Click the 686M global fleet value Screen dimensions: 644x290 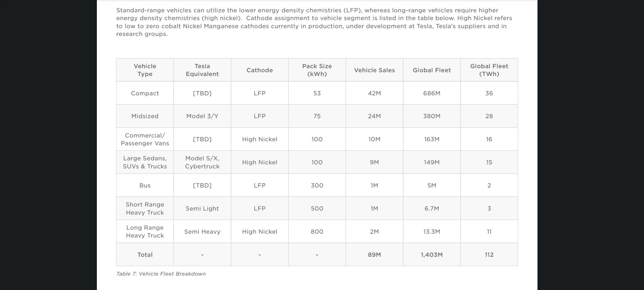(431, 93)
